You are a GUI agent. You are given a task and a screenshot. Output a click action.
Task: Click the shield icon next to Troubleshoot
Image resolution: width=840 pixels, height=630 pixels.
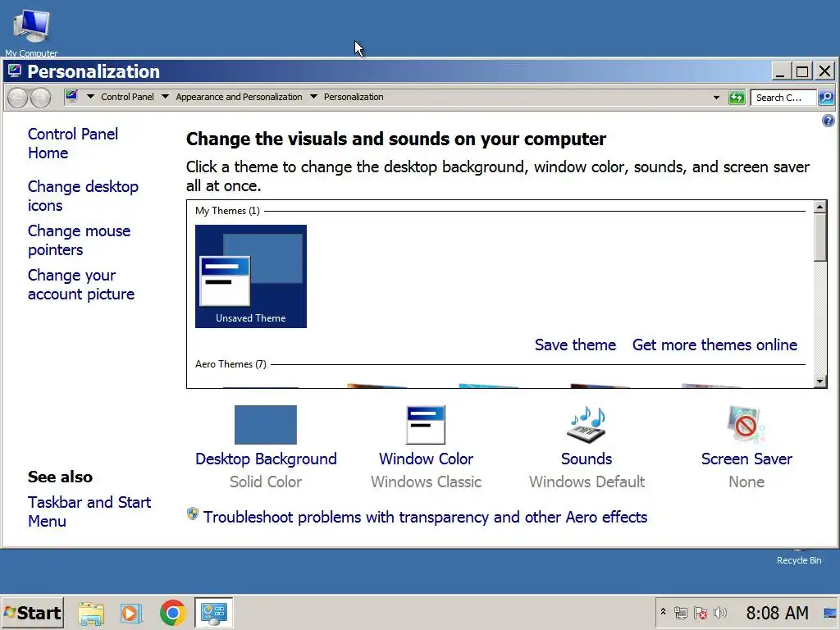(x=193, y=514)
